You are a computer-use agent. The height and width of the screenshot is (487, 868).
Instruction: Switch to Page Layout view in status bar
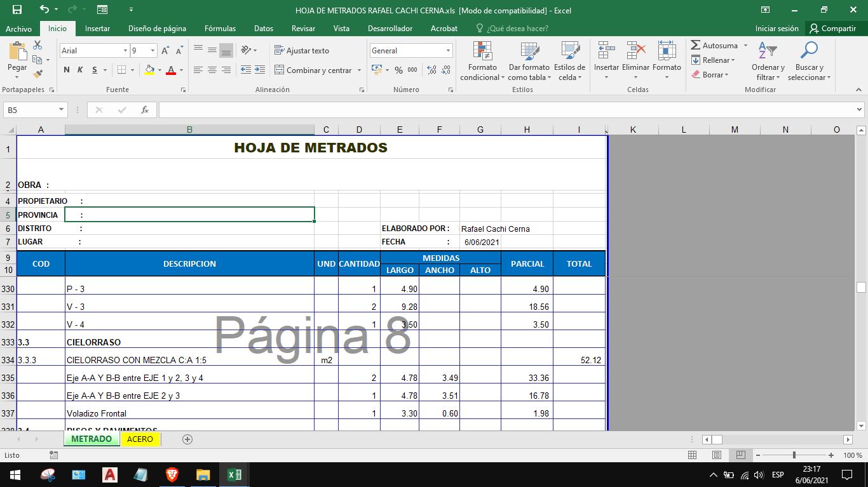[x=716, y=455]
